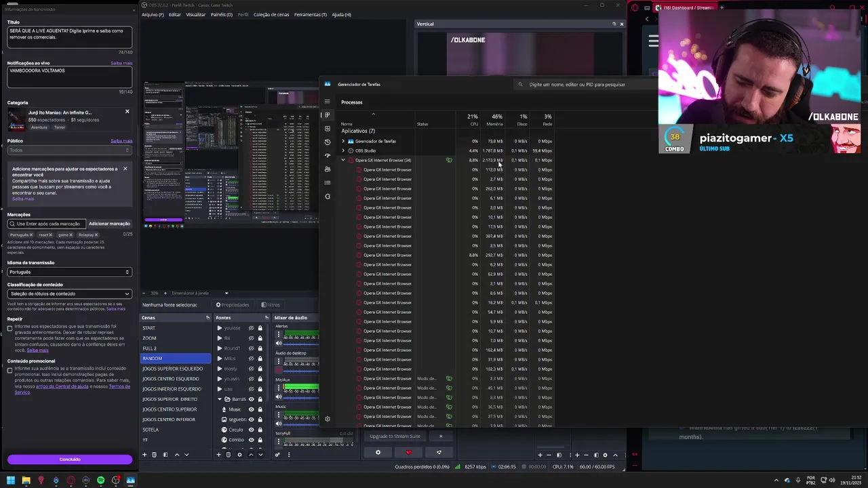Adjust Alertas volume slider
Viewport: 868px width, 488px height.
click(301, 344)
